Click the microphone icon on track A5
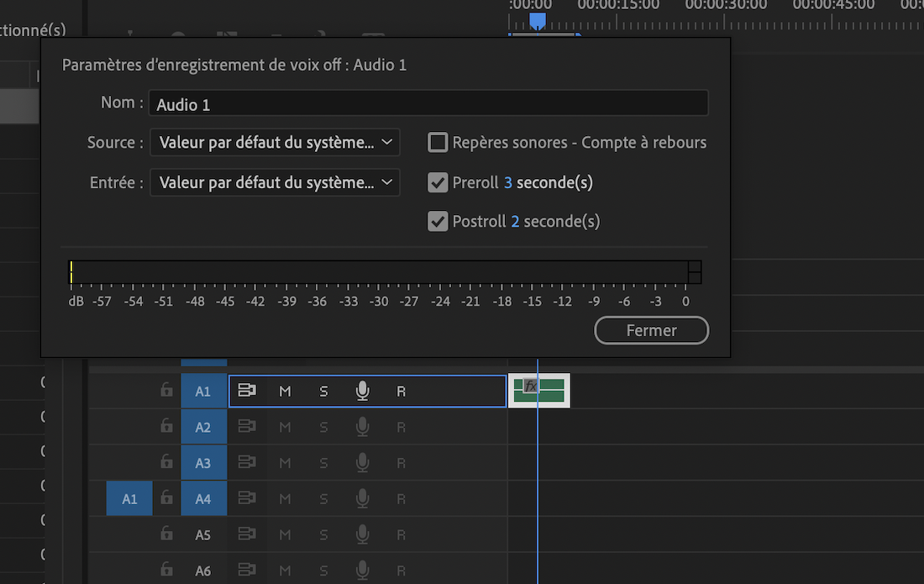This screenshot has height=584, width=924. pos(362,534)
